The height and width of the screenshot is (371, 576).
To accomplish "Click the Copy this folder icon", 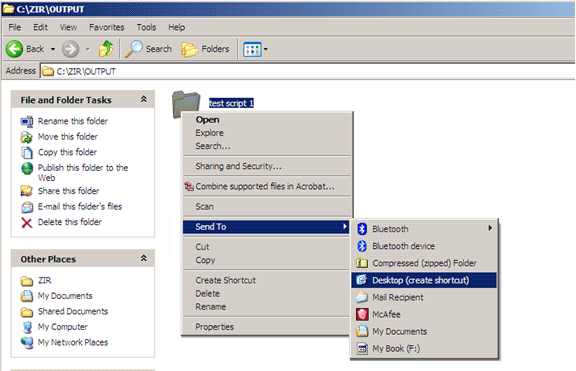I will coord(27,152).
